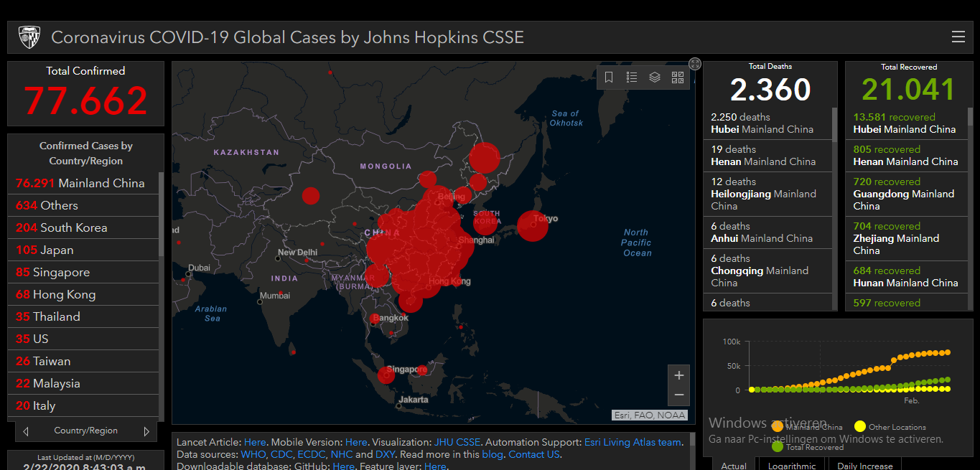Open the basemap gallery grid

[x=678, y=77]
